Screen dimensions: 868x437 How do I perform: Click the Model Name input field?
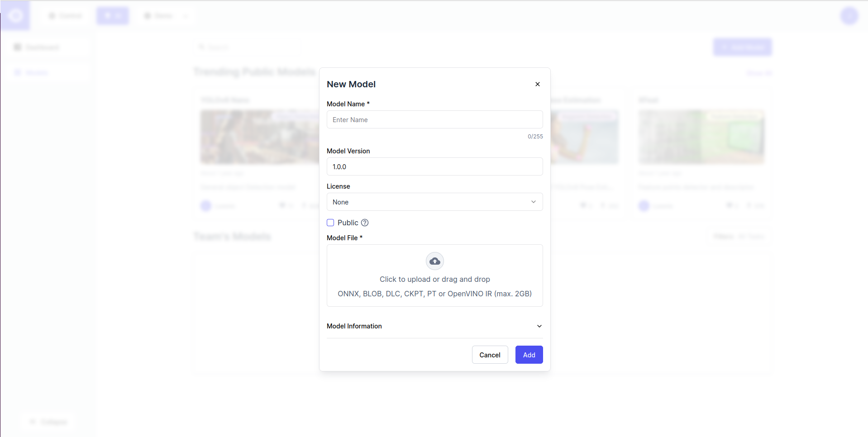pos(434,120)
